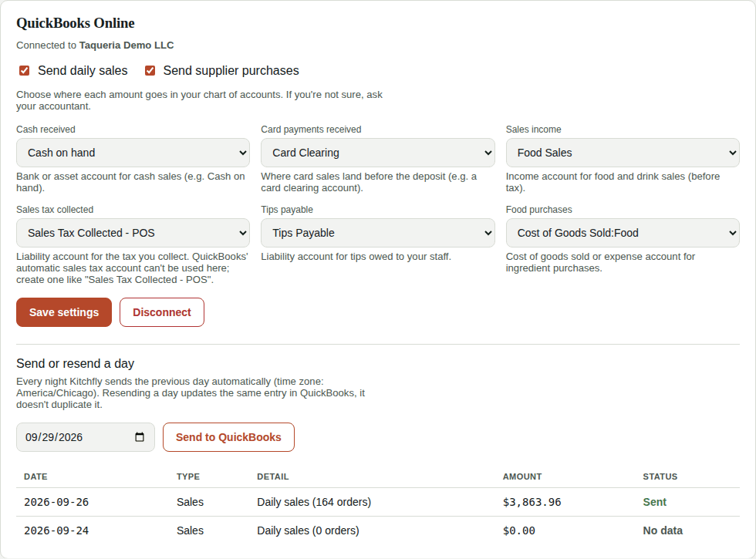Screen dimensions: 756x559
Task: Click the Daily sales (164 orders) detail
Action: click(x=314, y=502)
